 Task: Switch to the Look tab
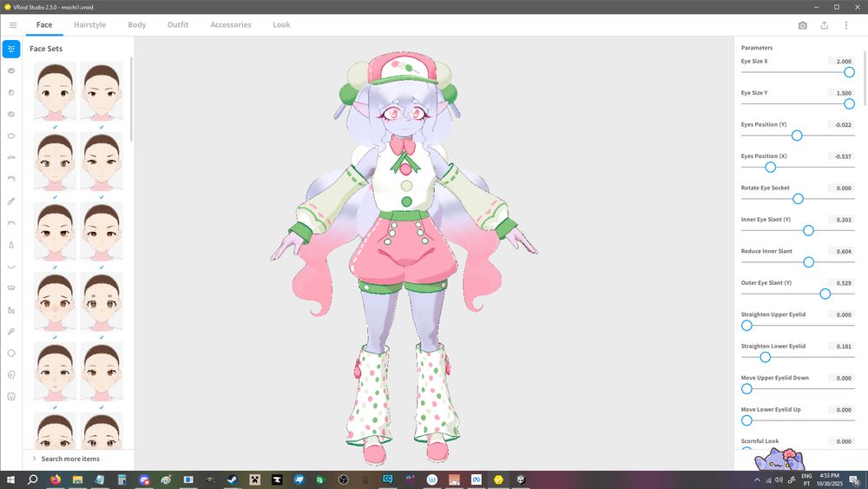[x=281, y=25]
